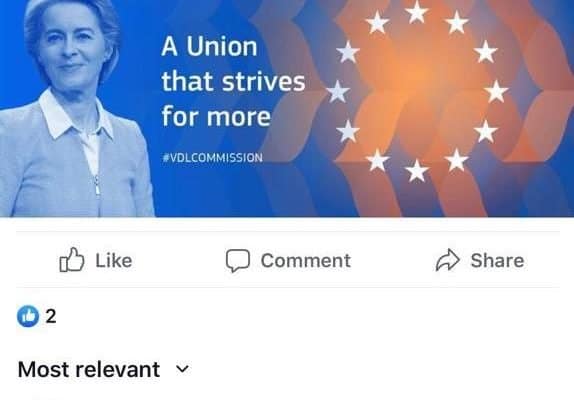Click the "that strives" headline line
574x400 pixels.
233,81
